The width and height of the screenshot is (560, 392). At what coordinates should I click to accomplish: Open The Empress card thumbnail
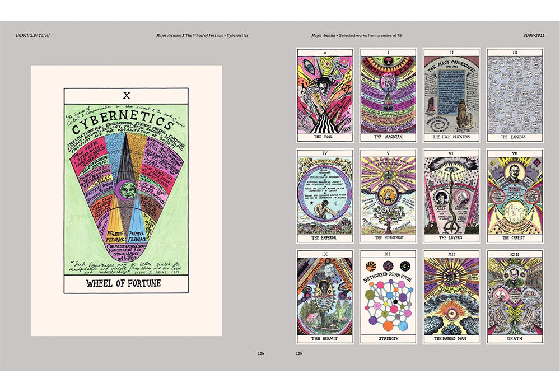[515, 95]
